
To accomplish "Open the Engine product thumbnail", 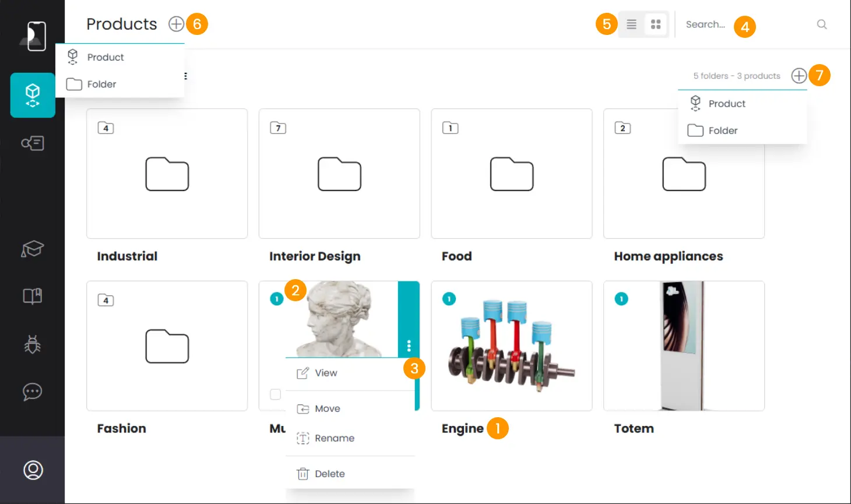I will [511, 346].
